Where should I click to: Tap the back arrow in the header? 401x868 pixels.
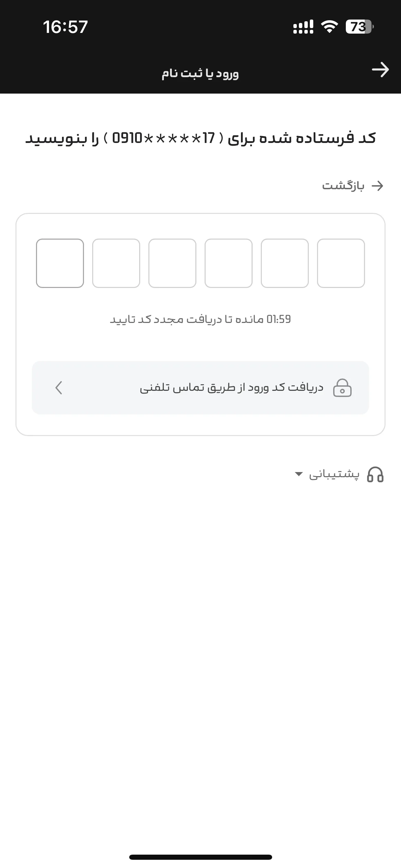tap(380, 70)
